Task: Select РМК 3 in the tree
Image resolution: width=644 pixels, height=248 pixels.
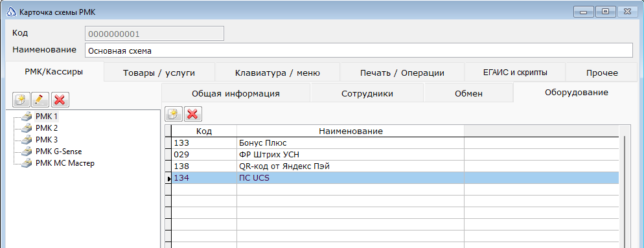Action: coord(47,140)
